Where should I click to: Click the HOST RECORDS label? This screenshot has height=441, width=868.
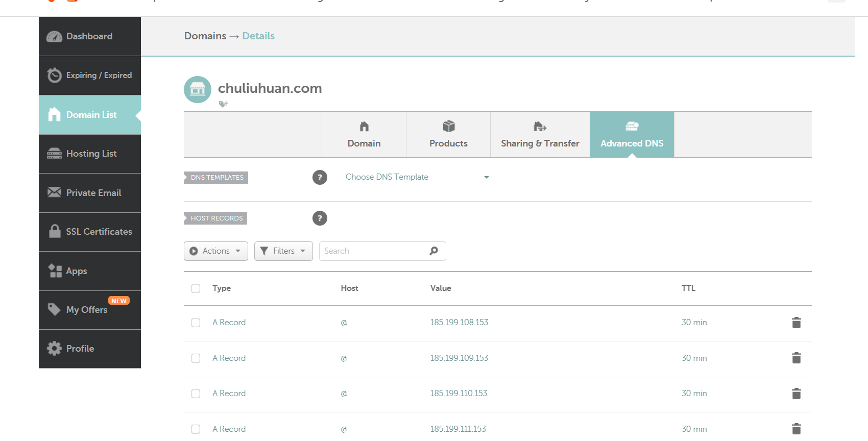point(215,218)
